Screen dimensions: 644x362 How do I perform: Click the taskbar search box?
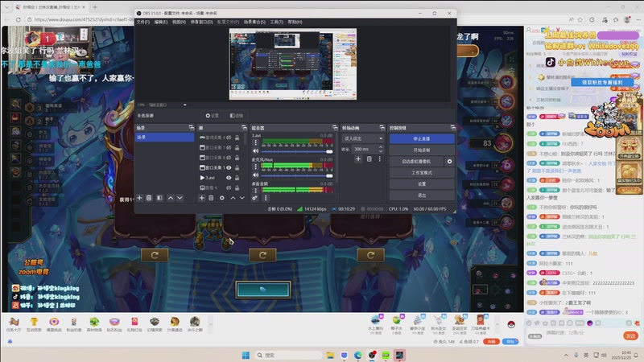(288, 355)
